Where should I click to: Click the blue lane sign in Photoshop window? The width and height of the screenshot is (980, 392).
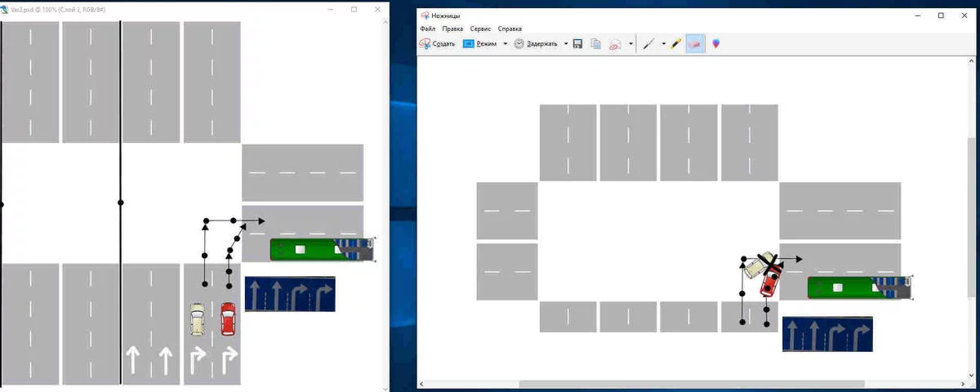point(290,293)
